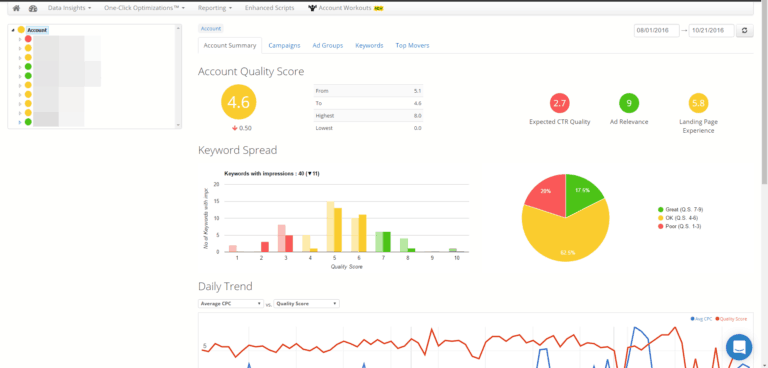The height and width of the screenshot is (368, 768).
Task: Click the To row value 4.6
Action: 417,103
